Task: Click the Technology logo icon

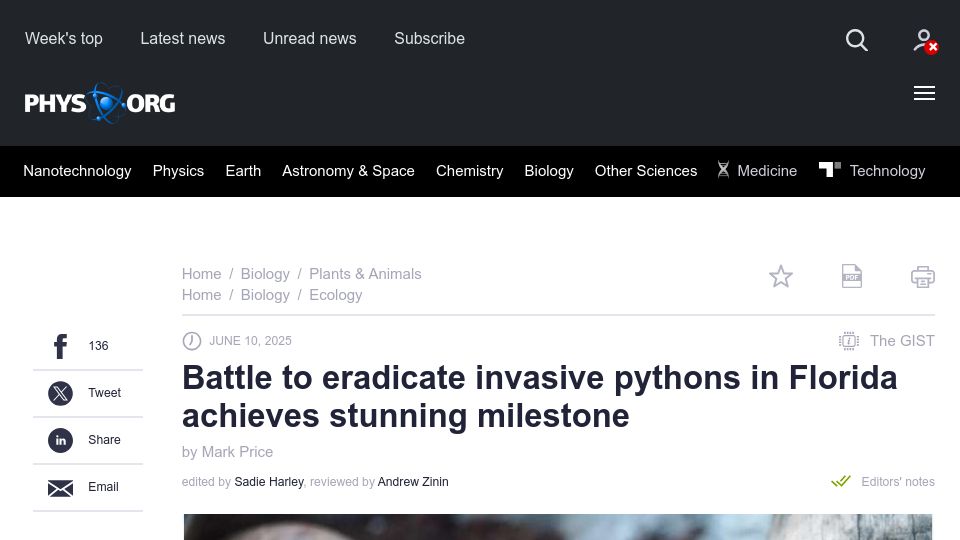Action: click(x=830, y=169)
